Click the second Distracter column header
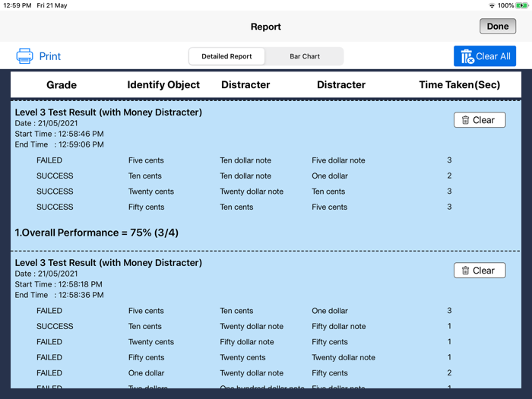The height and width of the screenshot is (399, 532). pos(341,85)
